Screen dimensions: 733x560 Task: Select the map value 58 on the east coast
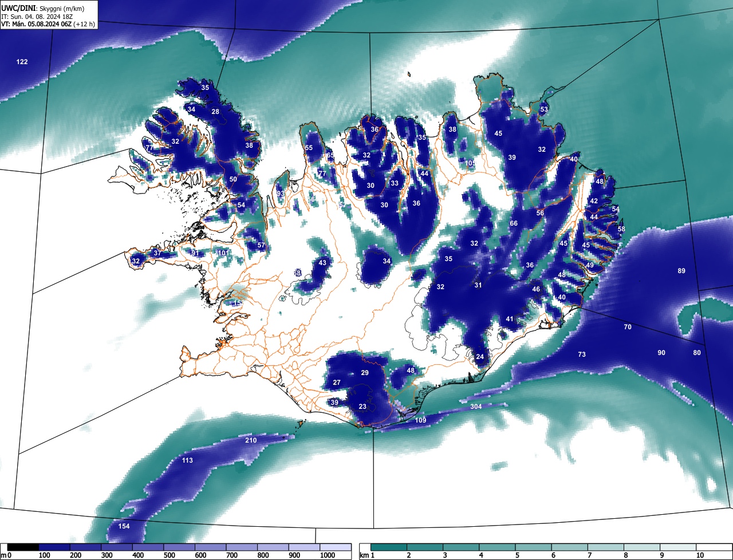pyautogui.click(x=621, y=229)
